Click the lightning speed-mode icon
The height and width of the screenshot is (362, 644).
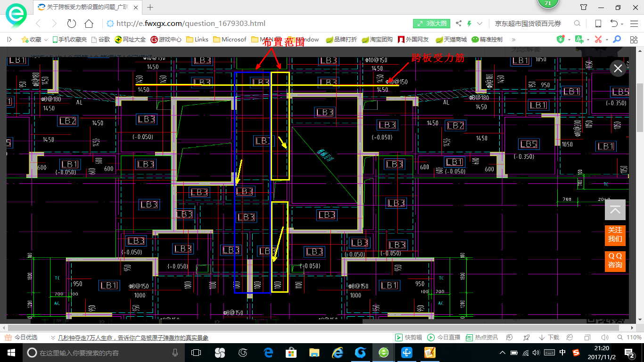tap(469, 24)
